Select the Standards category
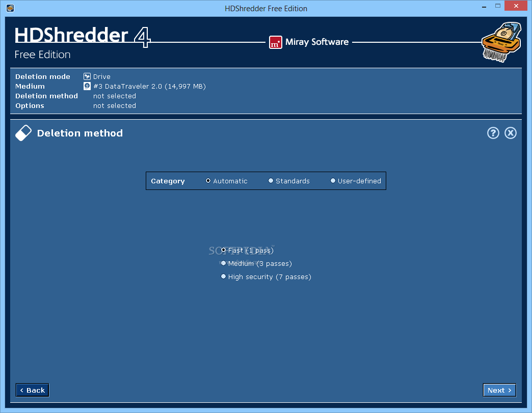 tap(289, 181)
